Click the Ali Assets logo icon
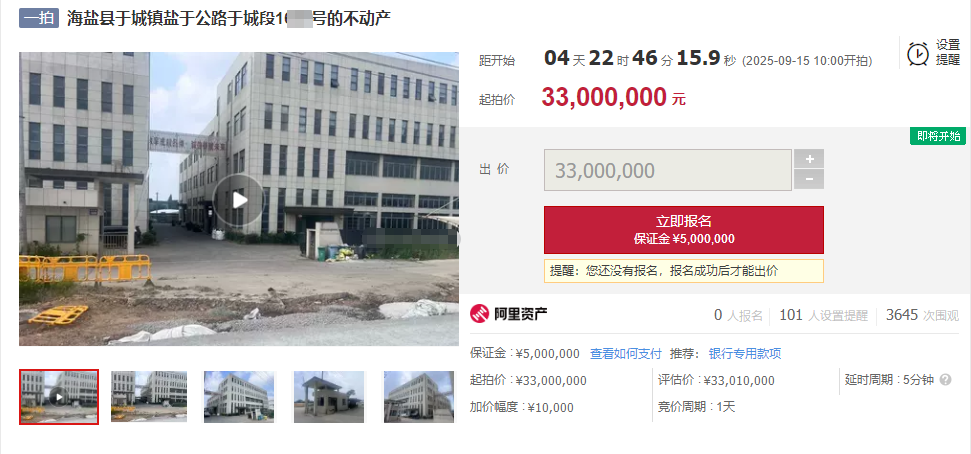The image size is (971, 454). pyautogui.click(x=480, y=315)
